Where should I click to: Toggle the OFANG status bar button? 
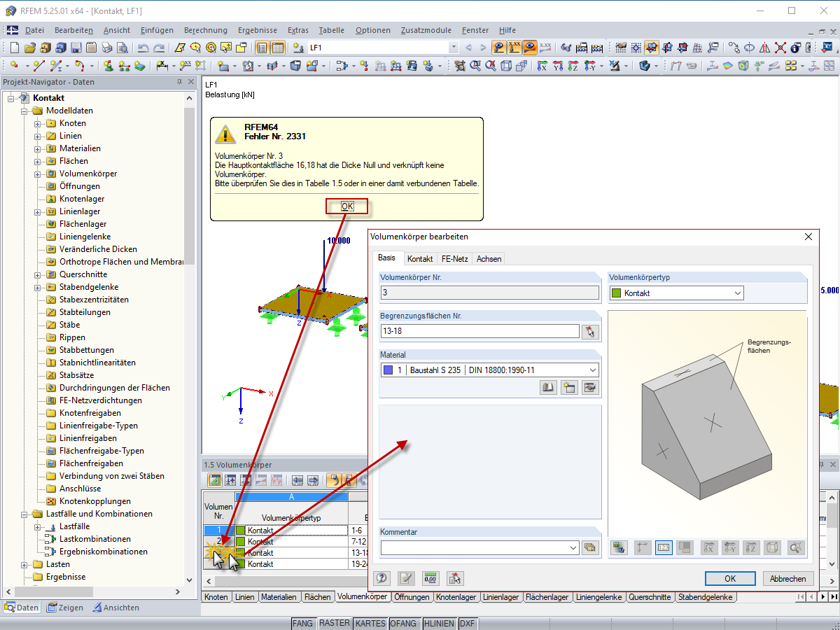pyautogui.click(x=405, y=623)
